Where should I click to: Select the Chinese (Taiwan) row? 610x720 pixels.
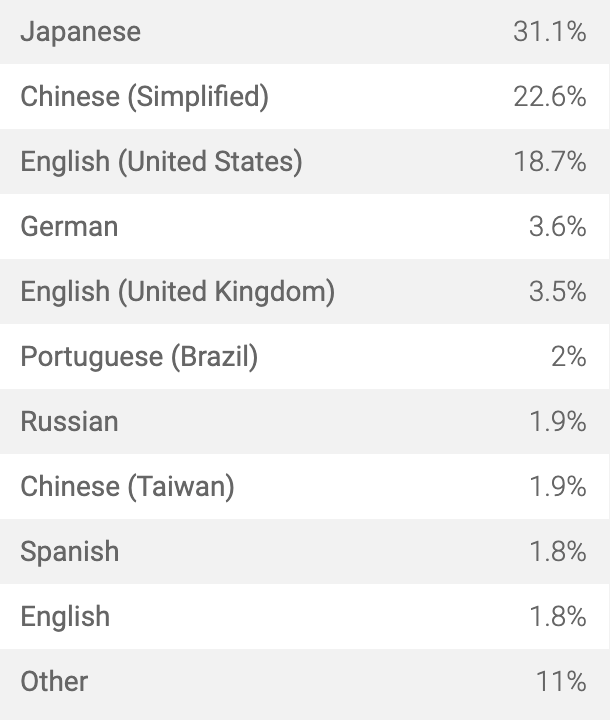click(x=305, y=486)
